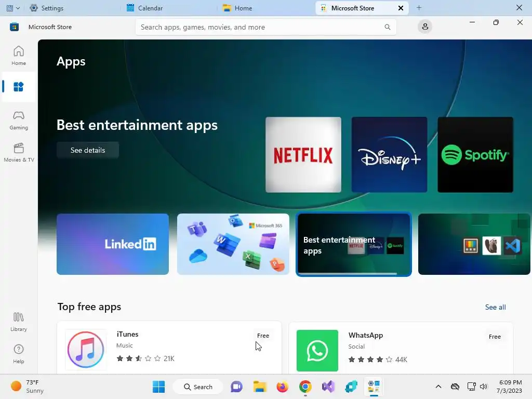Open the weather widget on taskbar
Screen dimensions: 532x399
coord(27,387)
